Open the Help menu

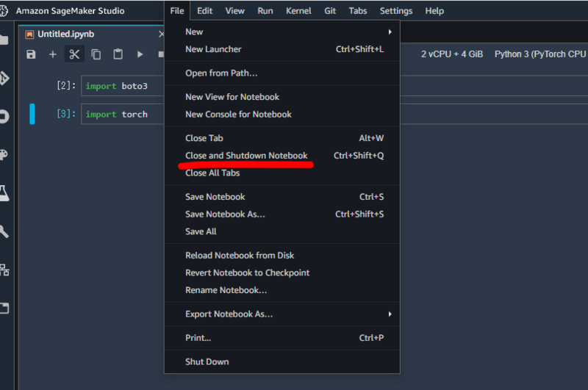click(x=434, y=11)
